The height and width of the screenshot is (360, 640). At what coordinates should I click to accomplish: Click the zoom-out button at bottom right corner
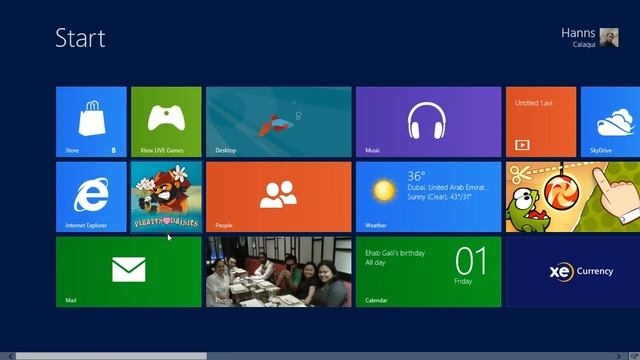point(634,356)
